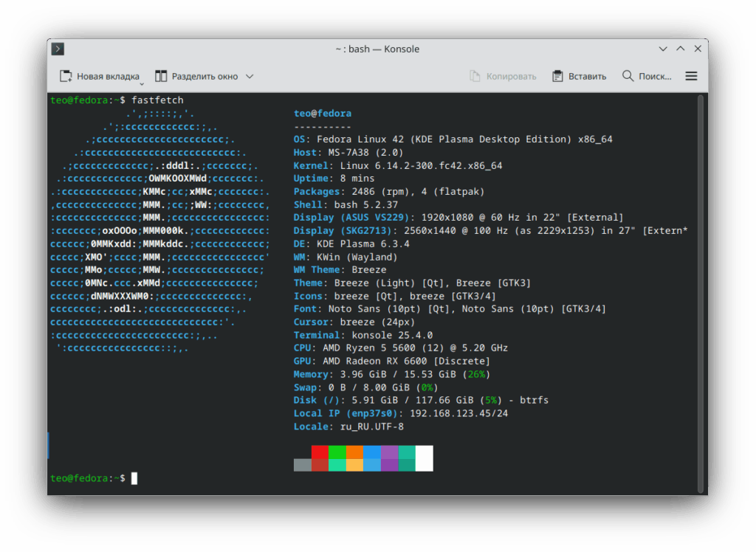Click the GPU line 'AMD Radeon RX 6600'
The height and width of the screenshot is (552, 756).
(x=392, y=361)
